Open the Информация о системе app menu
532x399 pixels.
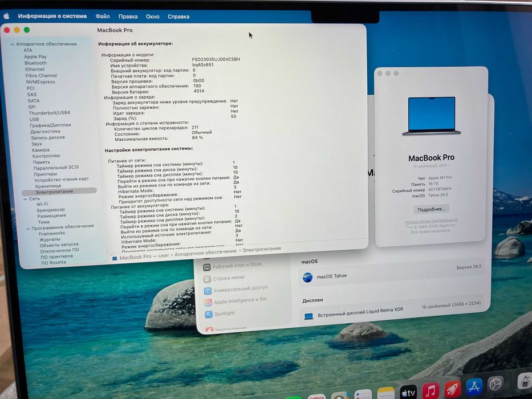(52, 16)
